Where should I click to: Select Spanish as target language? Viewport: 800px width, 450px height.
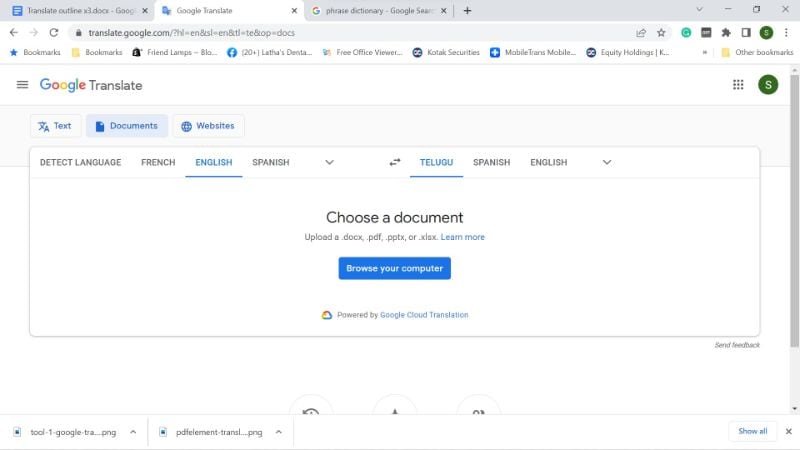pyautogui.click(x=491, y=162)
